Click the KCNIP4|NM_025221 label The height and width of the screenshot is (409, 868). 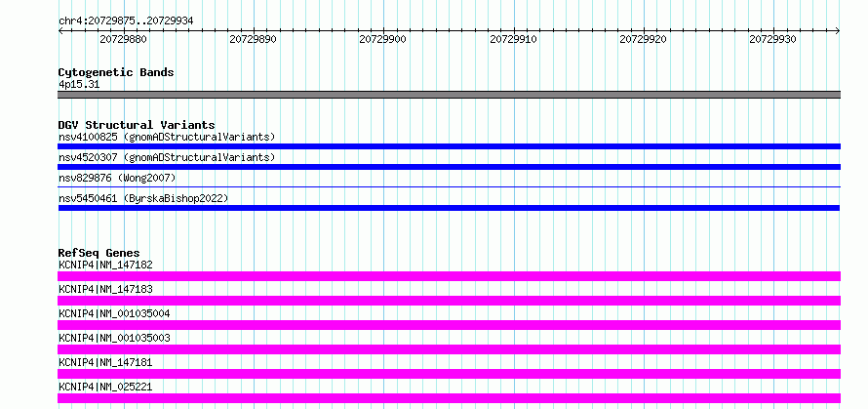coord(105,387)
